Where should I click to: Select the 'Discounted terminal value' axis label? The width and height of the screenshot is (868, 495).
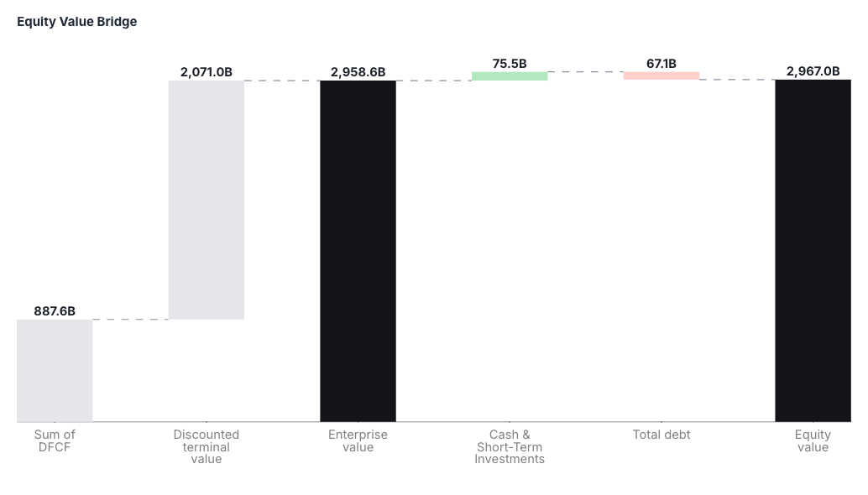(x=207, y=447)
